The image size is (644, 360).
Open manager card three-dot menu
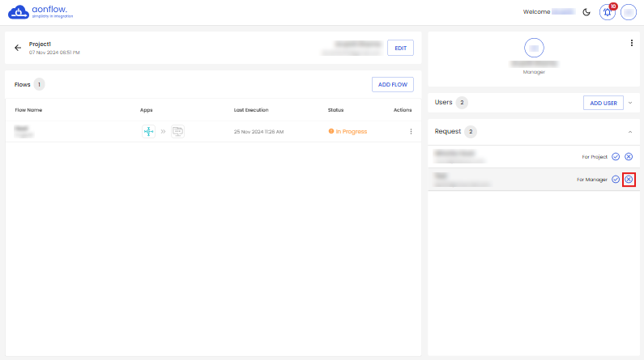[x=631, y=43]
